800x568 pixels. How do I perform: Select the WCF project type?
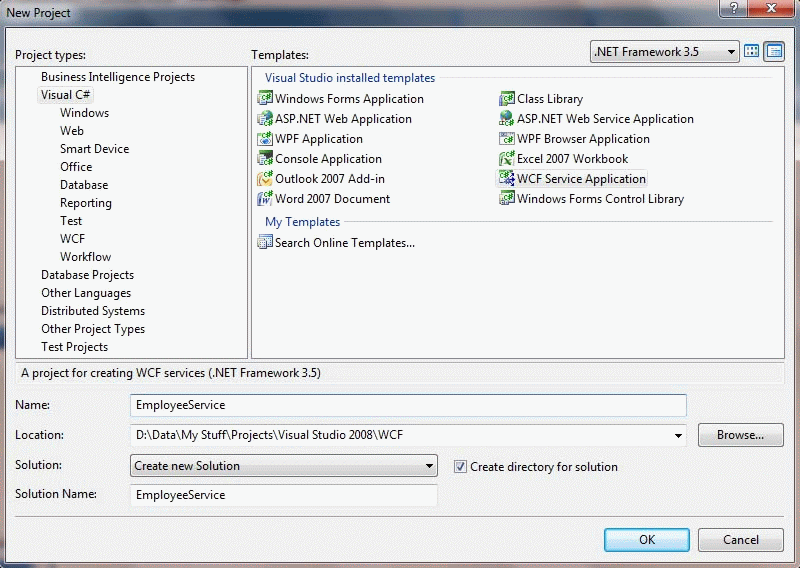pyautogui.click(x=72, y=238)
